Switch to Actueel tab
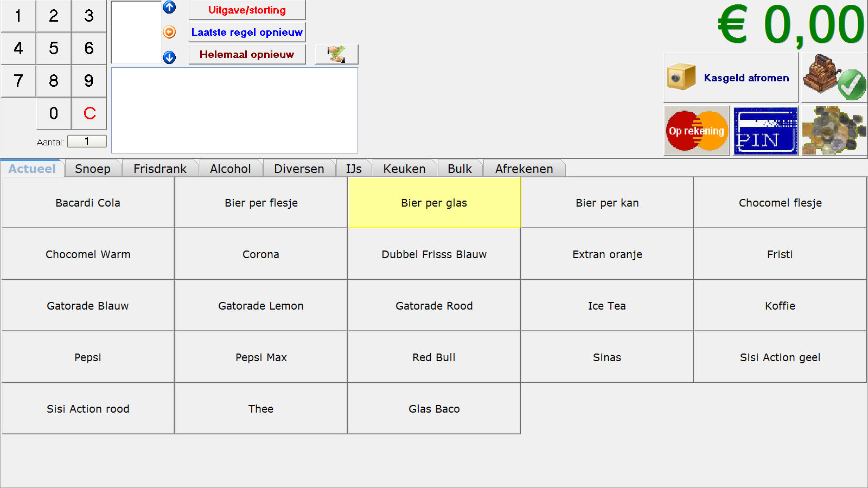 coord(32,169)
